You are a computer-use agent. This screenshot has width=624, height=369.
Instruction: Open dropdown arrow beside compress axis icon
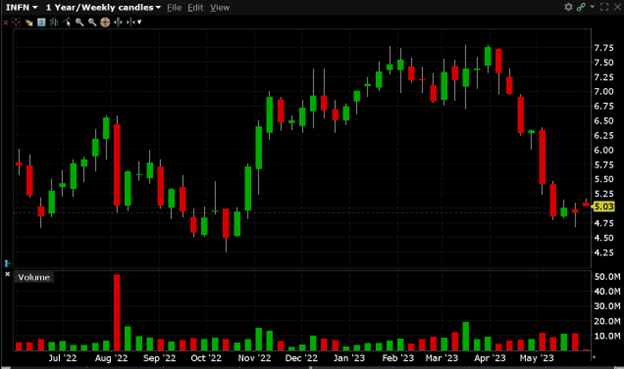click(139, 22)
